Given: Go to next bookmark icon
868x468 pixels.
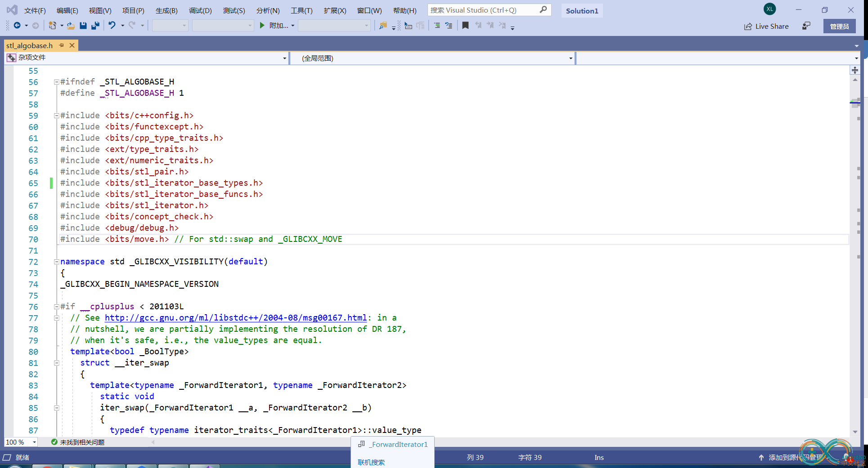Looking at the screenshot, I should coord(490,26).
